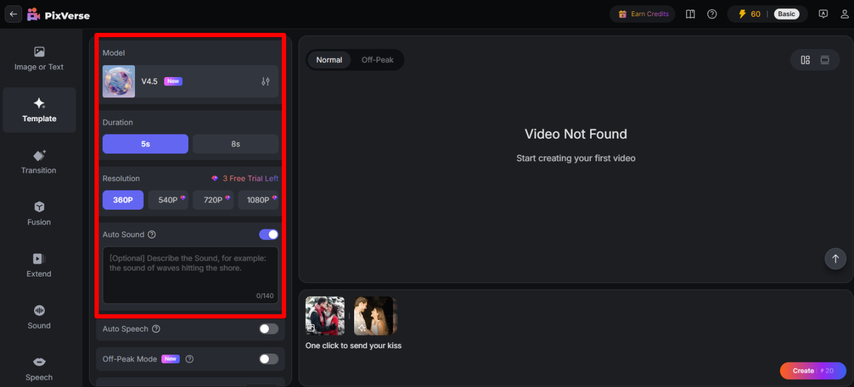Select 8s duration
Image resolution: width=854 pixels, height=387 pixels.
click(x=235, y=144)
